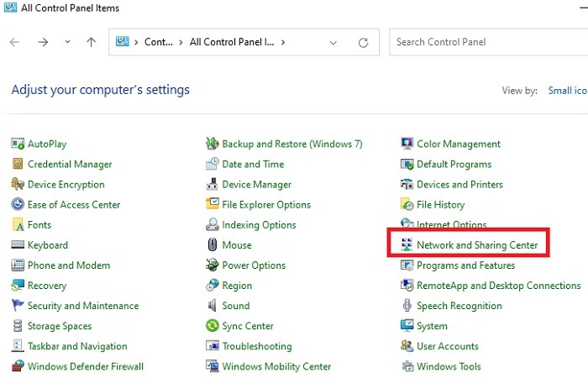Open the Troubleshooting icon
This screenshot has height=378, width=588.
pyautogui.click(x=213, y=346)
